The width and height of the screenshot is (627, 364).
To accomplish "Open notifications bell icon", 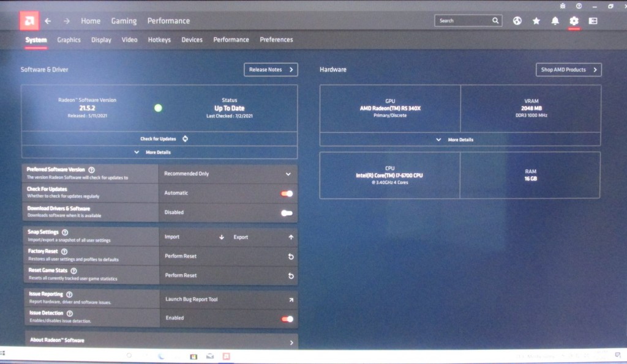I will (x=555, y=21).
